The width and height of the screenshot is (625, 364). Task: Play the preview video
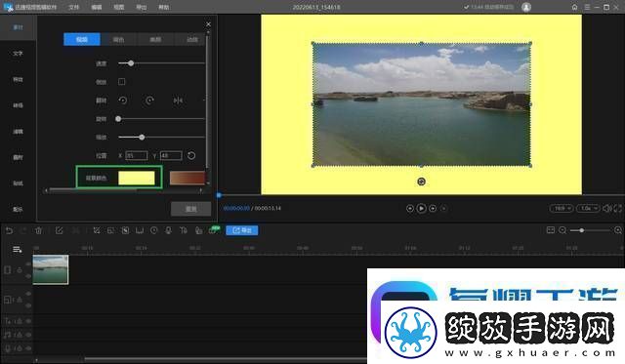tap(421, 208)
